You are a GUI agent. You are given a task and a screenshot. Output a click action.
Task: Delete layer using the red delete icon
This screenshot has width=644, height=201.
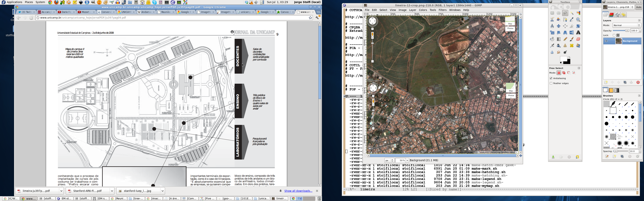638,82
